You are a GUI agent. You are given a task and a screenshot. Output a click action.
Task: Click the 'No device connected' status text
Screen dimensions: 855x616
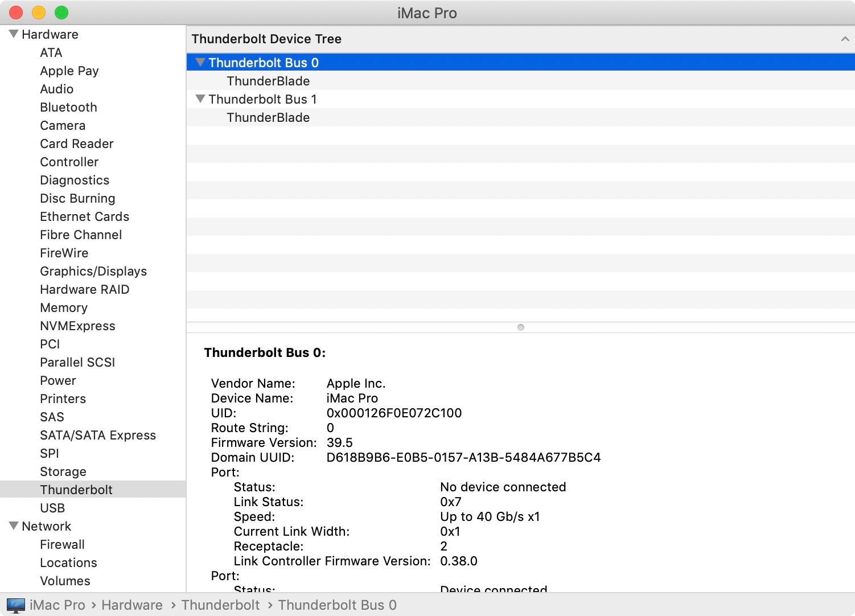[x=503, y=487]
